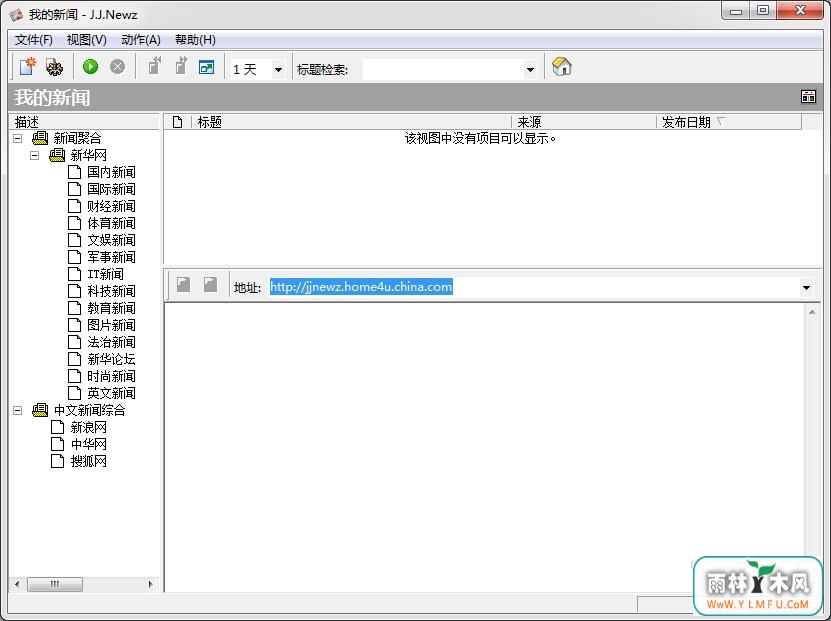Click the document icon column header
This screenshot has width=831, height=621.
click(178, 122)
